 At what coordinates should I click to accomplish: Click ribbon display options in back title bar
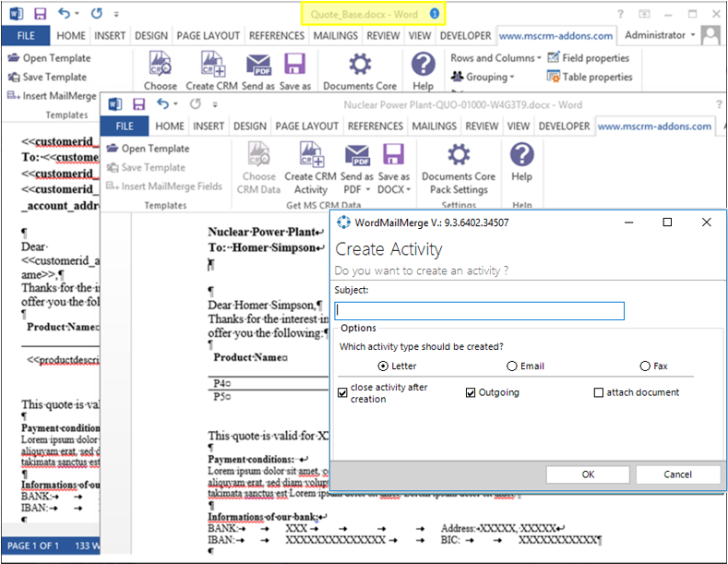[x=644, y=14]
